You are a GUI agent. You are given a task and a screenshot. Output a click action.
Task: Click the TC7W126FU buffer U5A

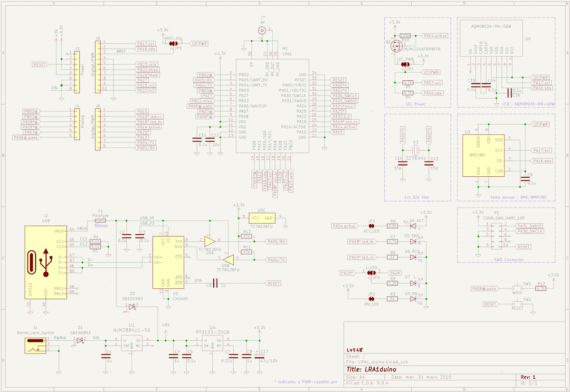(209, 242)
